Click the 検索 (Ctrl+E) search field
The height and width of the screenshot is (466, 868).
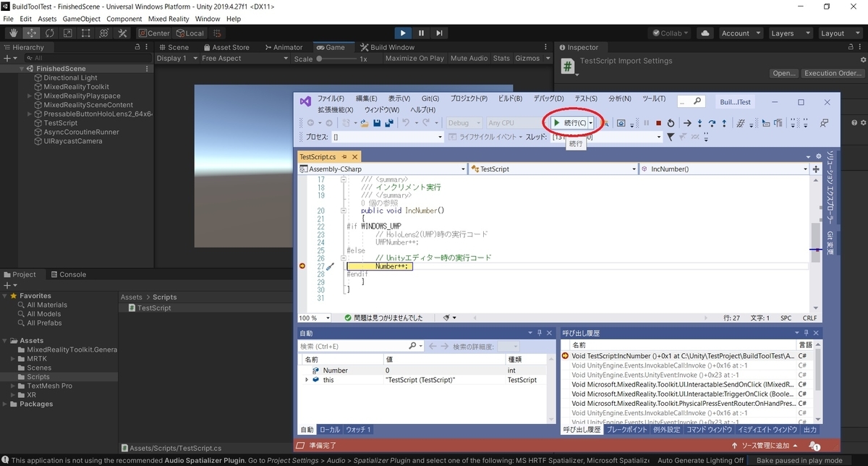(x=359, y=347)
